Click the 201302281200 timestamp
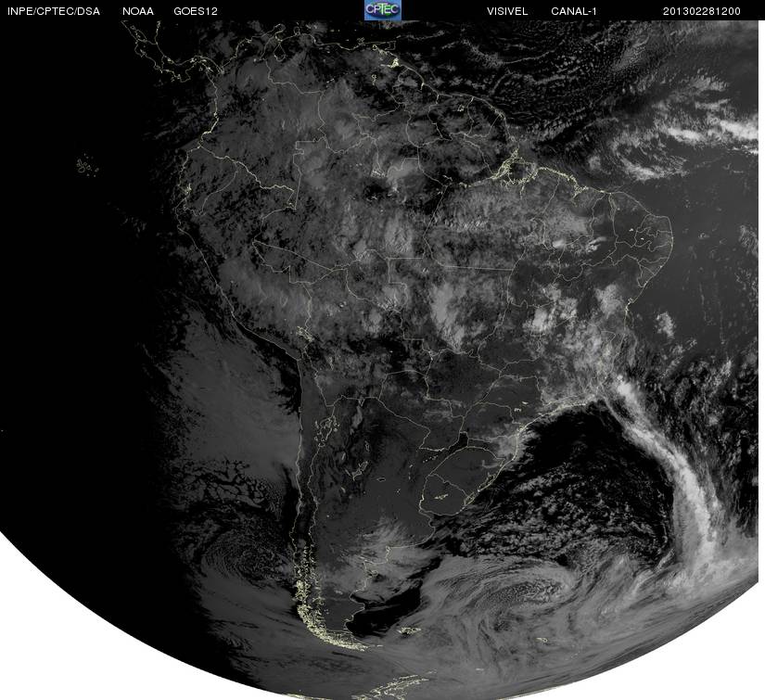Viewport: 765px width, 700px height. point(702,11)
